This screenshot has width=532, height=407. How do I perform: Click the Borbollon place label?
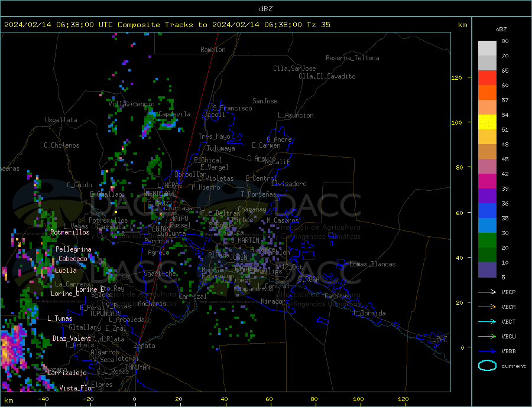tap(191, 174)
